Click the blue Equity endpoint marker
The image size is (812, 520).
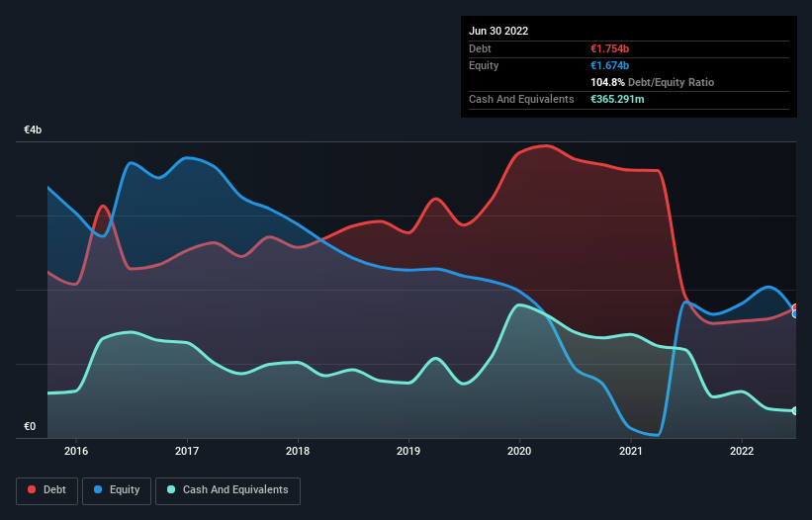point(795,313)
